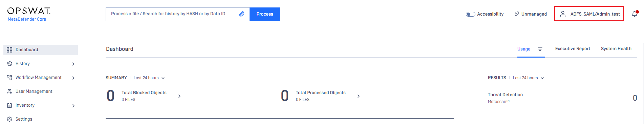Open the Usage filter lines icon
This screenshot has width=644, height=124.
(540, 49)
